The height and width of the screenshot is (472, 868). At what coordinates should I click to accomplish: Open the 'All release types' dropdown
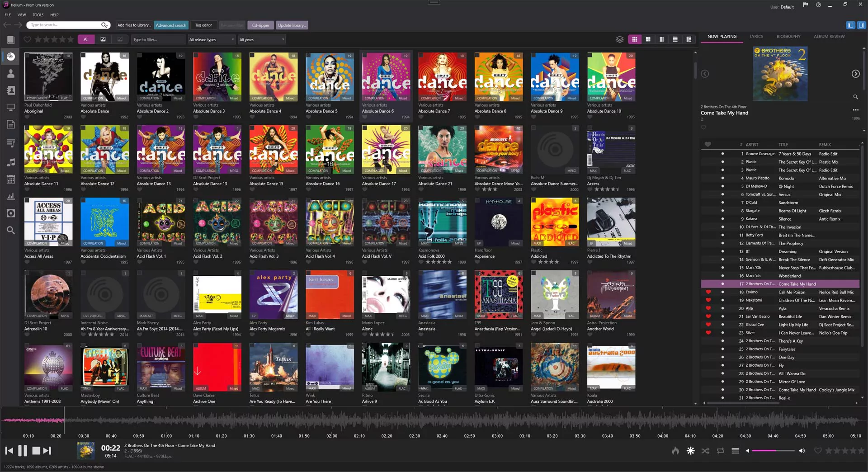[x=211, y=39]
